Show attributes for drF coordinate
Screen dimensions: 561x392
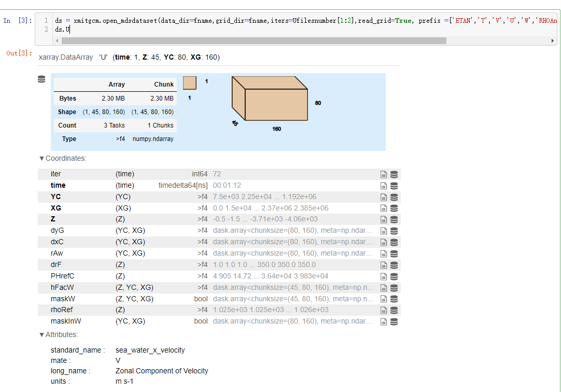tap(384, 265)
